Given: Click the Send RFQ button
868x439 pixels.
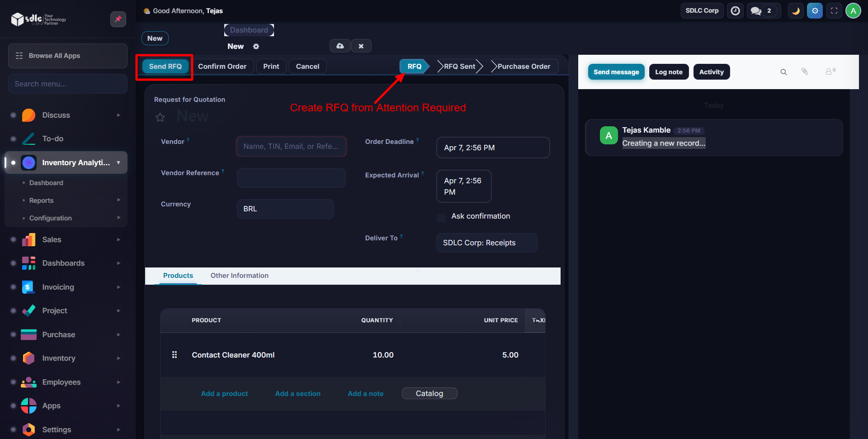Looking at the screenshot, I should tap(165, 66).
